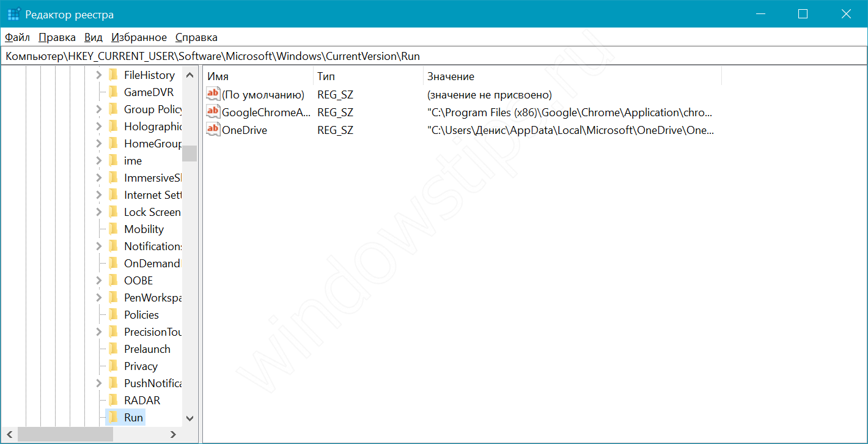Expand the ime key in tree

99,161
